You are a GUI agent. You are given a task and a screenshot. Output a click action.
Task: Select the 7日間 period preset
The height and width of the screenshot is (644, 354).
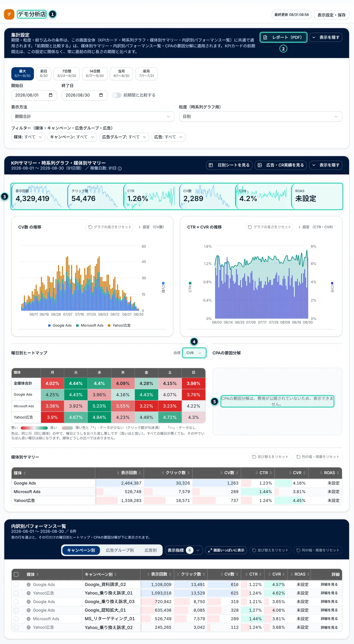click(67, 74)
